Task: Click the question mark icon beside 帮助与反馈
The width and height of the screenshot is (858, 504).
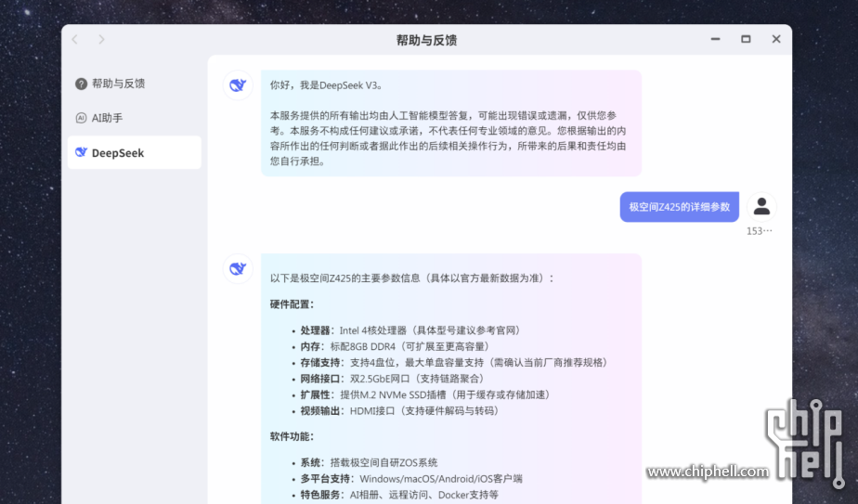Action: [81, 84]
